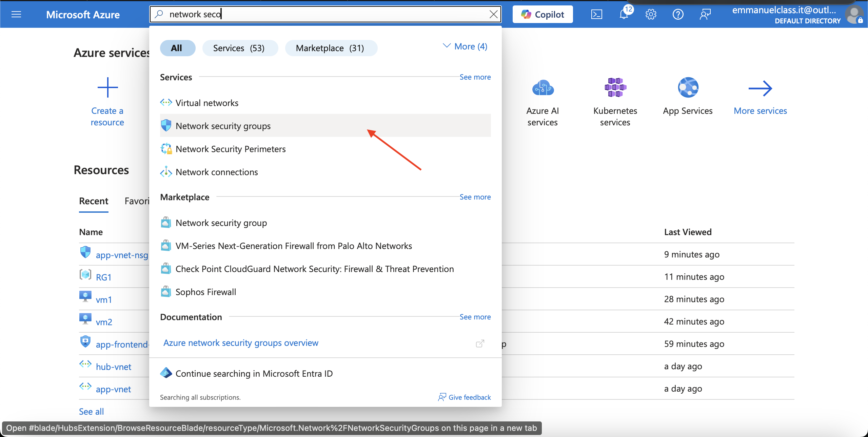Select Virtual networks service result
868x437 pixels.
325,103
